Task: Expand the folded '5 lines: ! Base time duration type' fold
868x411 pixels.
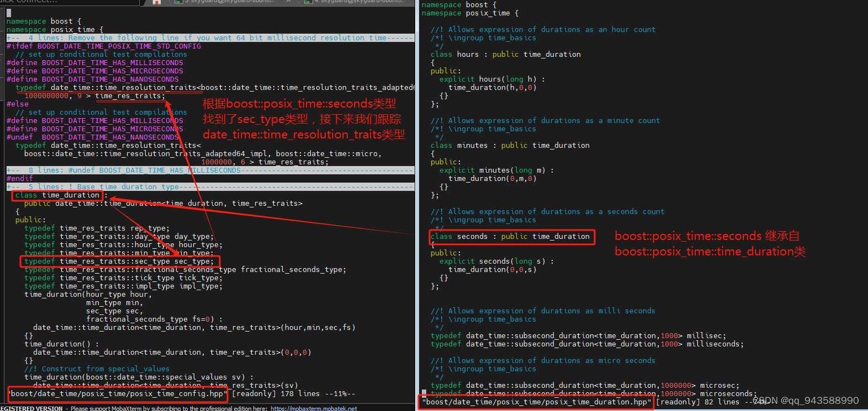Action: coord(210,186)
